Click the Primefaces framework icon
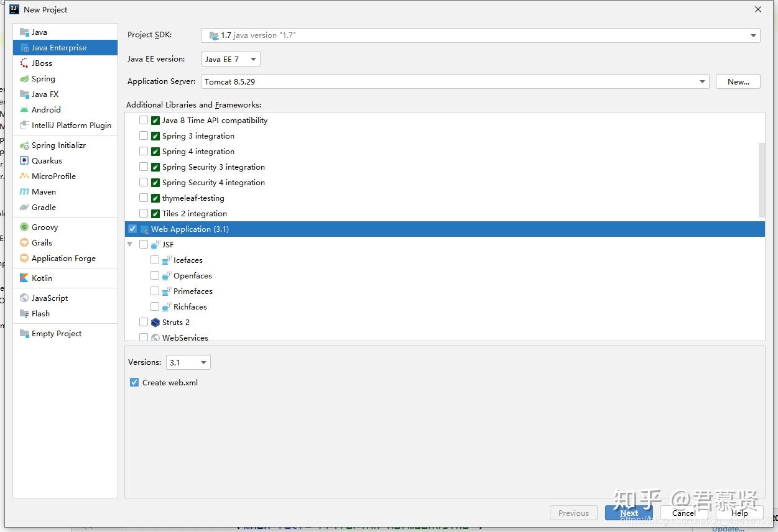 pyautogui.click(x=167, y=291)
